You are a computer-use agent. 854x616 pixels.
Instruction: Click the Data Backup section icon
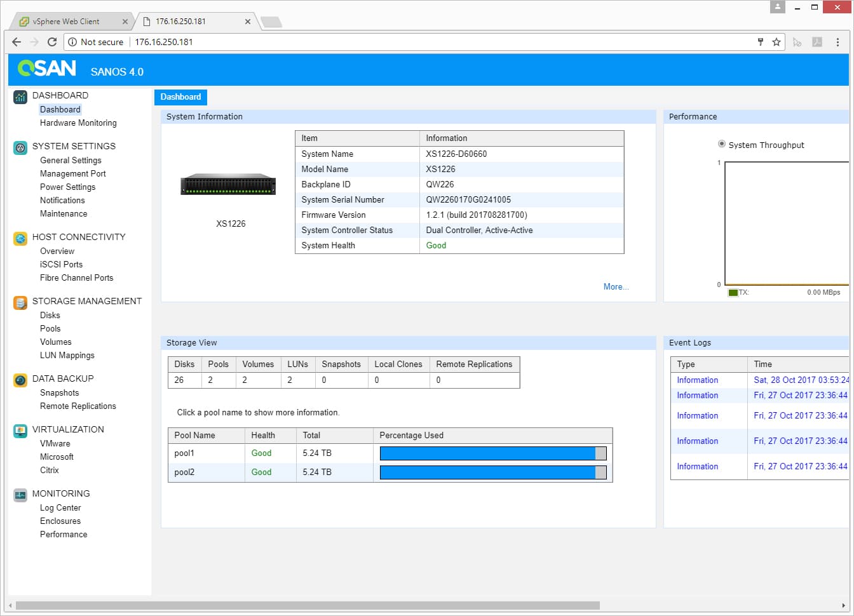[20, 380]
